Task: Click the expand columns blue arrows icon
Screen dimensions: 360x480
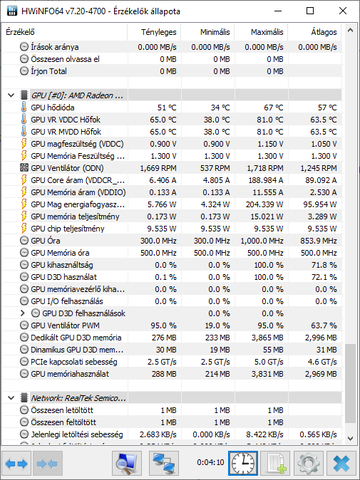Action: pyautogui.click(x=17, y=463)
